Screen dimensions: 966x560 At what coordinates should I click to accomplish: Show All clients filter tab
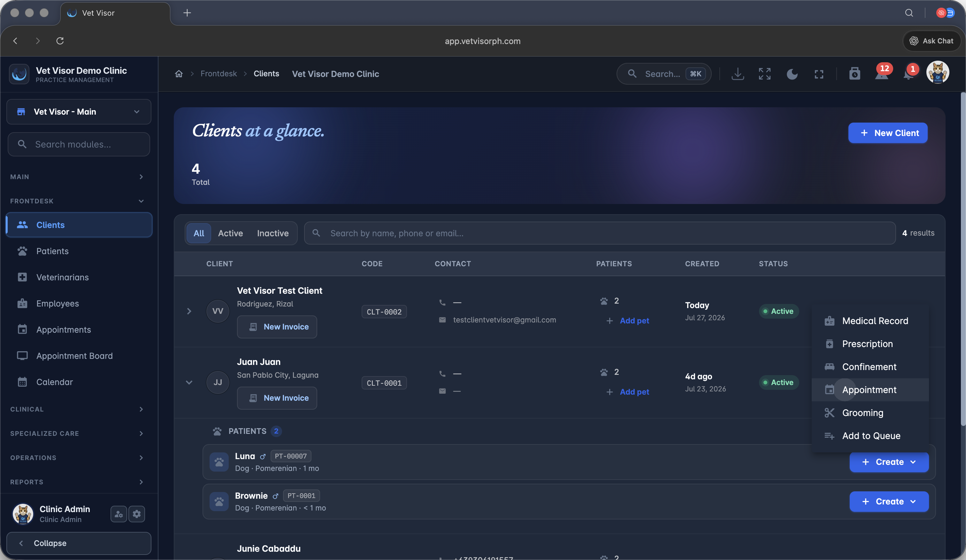[199, 233]
